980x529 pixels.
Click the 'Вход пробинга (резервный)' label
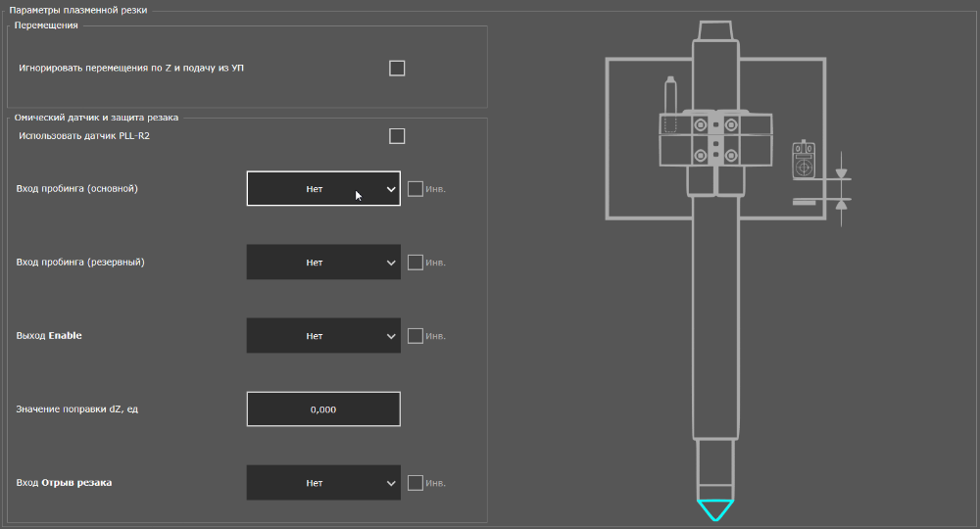80,263
